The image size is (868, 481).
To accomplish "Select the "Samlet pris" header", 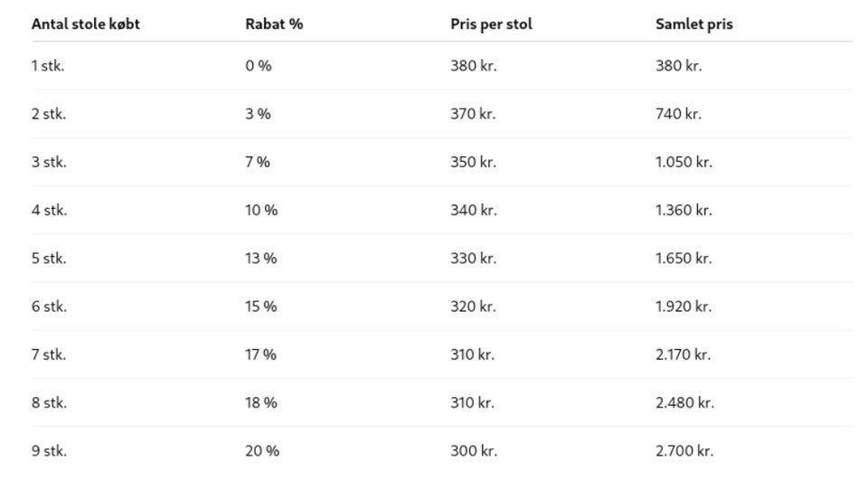I will (693, 24).
